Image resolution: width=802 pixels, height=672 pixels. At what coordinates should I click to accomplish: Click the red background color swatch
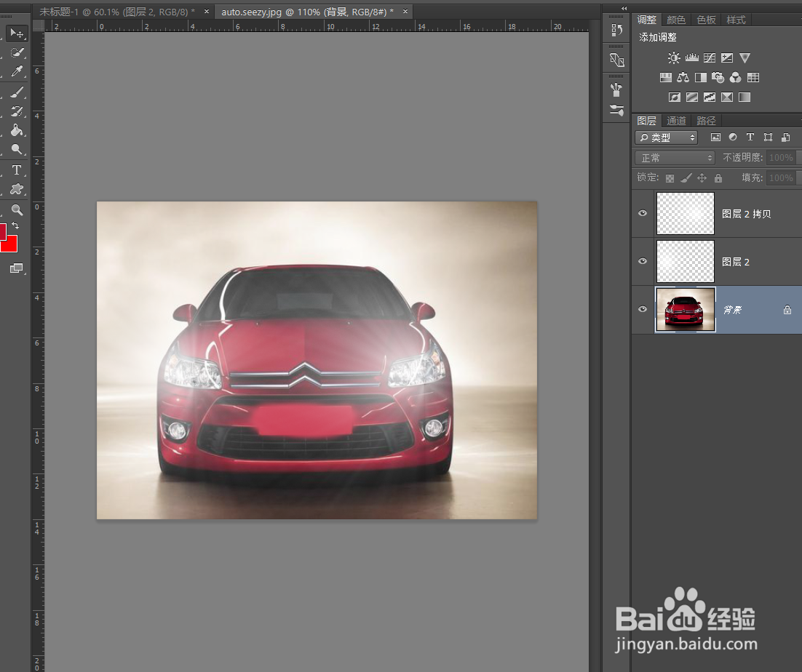pyautogui.click(x=11, y=247)
